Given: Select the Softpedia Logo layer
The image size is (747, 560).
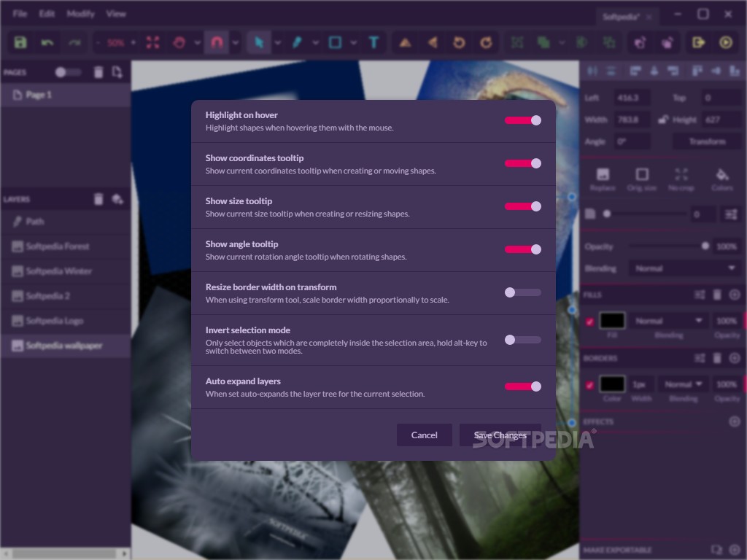Looking at the screenshot, I should (66, 321).
